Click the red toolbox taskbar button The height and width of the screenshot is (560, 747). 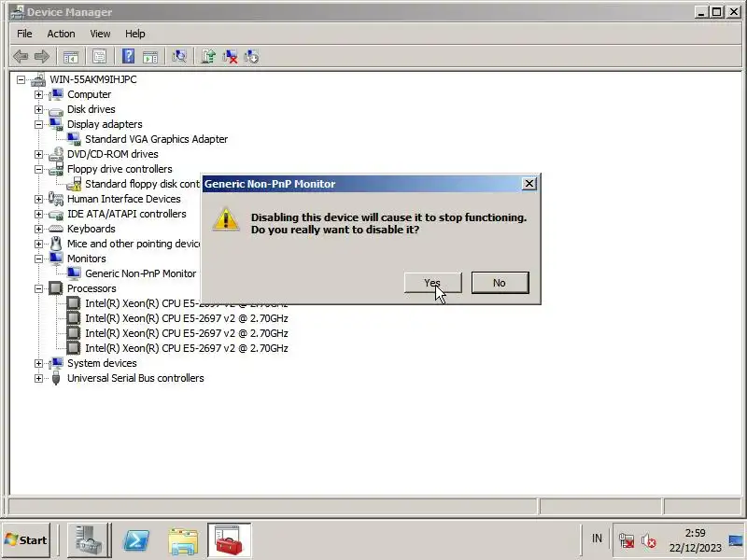pos(229,540)
